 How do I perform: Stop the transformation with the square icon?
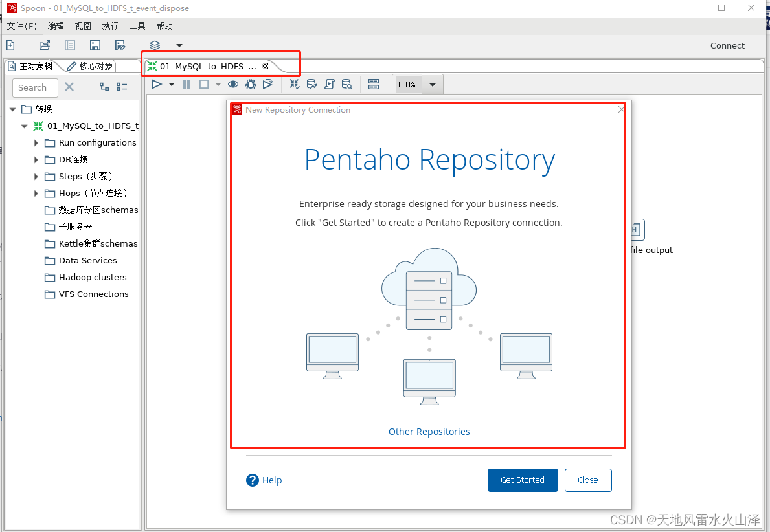(x=204, y=84)
